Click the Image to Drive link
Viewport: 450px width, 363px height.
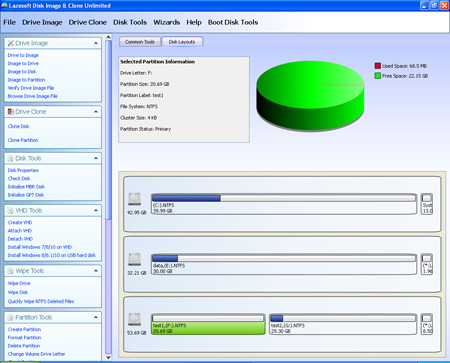[23, 63]
